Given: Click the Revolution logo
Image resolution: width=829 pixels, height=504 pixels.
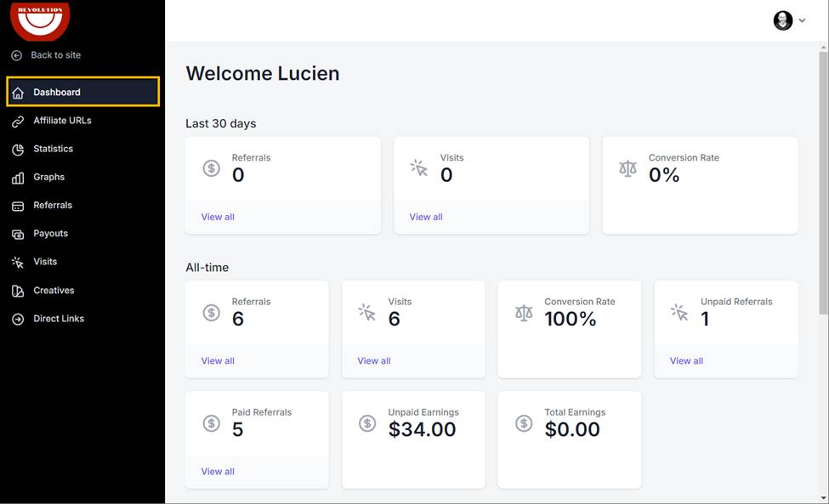Looking at the screenshot, I should click(40, 21).
